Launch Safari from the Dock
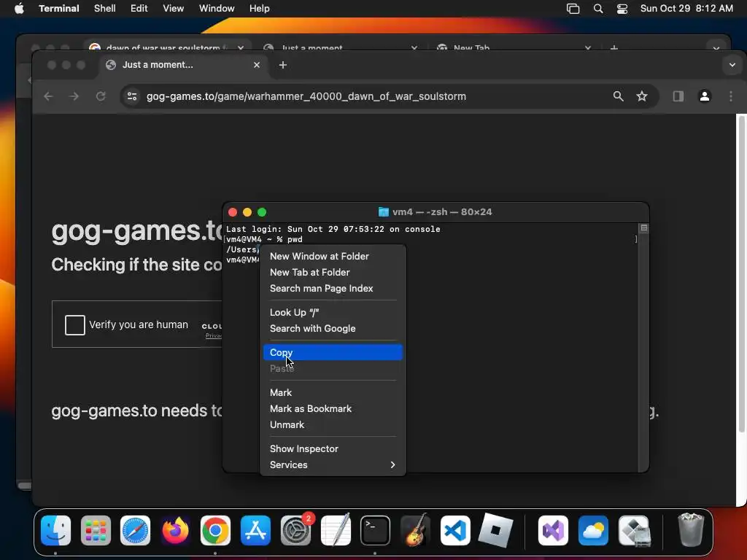Viewport: 747px width, 560px height. pyautogui.click(x=135, y=530)
